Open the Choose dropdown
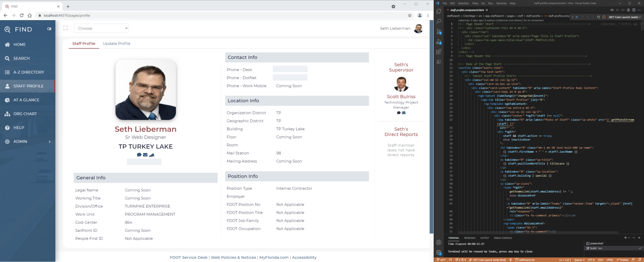 pyautogui.click(x=101, y=29)
